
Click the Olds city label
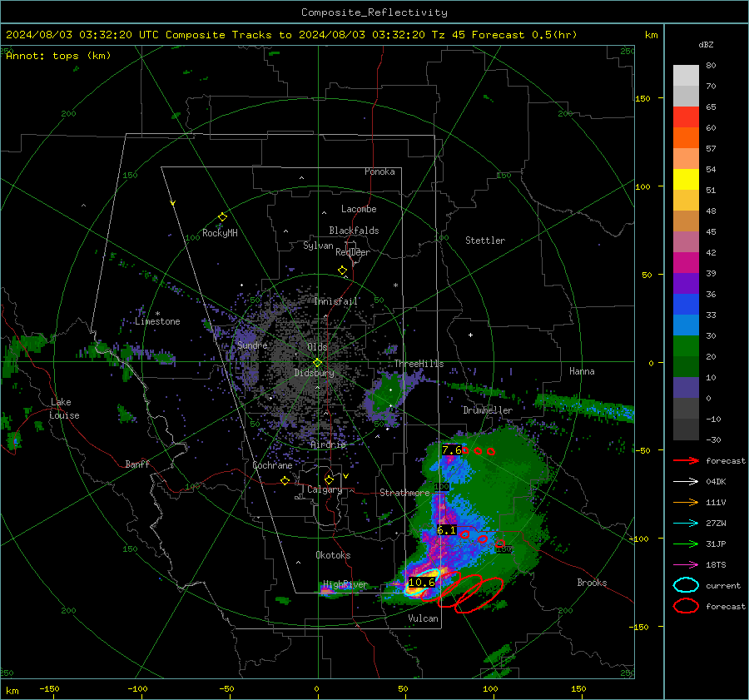317,347
